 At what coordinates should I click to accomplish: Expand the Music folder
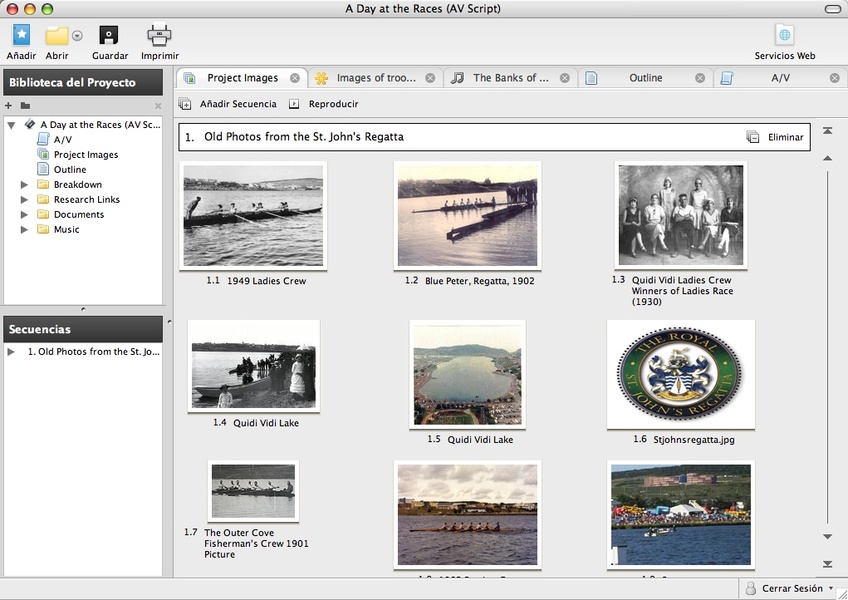[24, 229]
